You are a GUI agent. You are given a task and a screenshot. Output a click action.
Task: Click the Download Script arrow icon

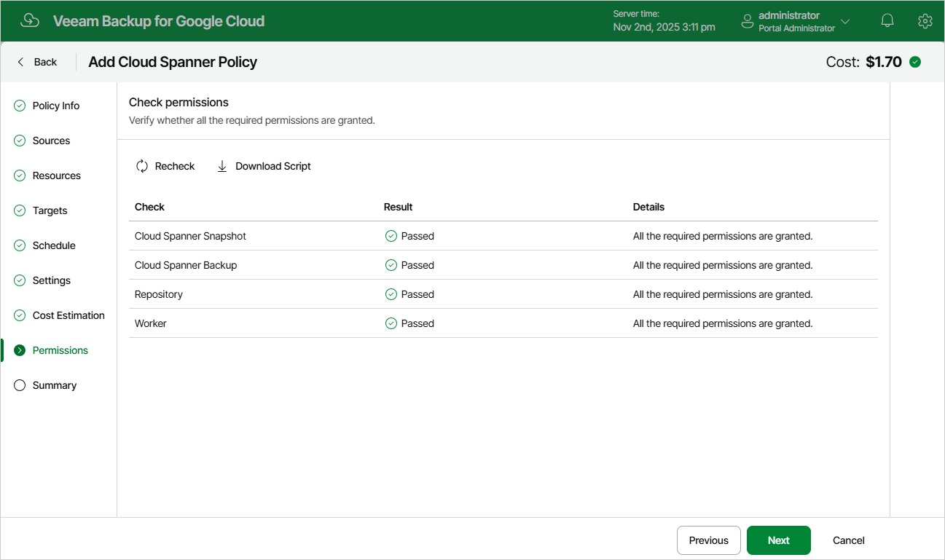coord(222,166)
